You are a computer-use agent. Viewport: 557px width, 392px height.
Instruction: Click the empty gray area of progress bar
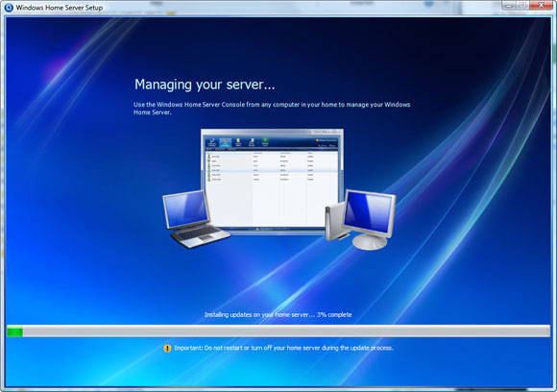286,332
